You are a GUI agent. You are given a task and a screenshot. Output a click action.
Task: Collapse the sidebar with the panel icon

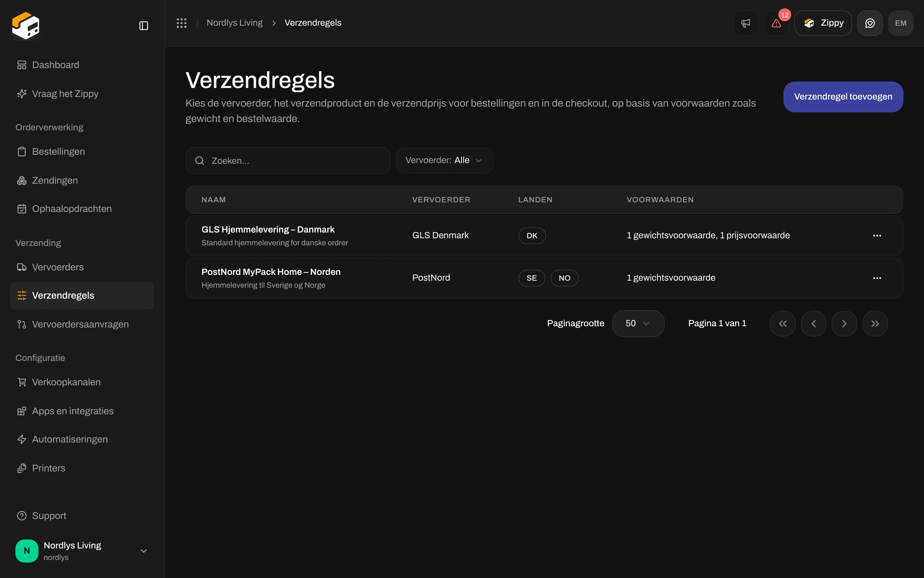click(x=143, y=26)
